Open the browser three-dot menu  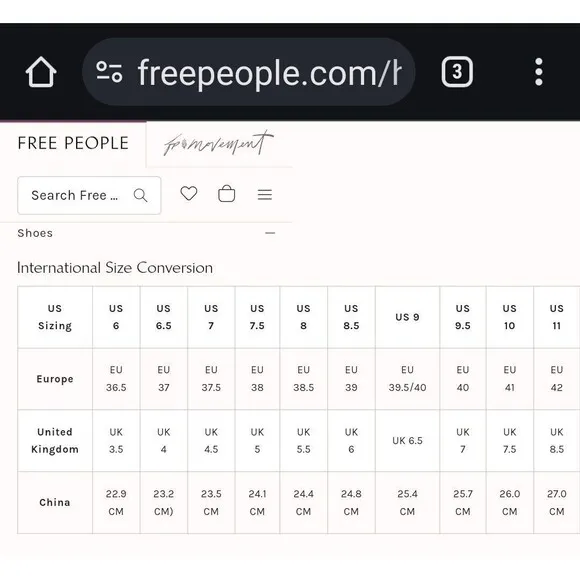click(539, 72)
